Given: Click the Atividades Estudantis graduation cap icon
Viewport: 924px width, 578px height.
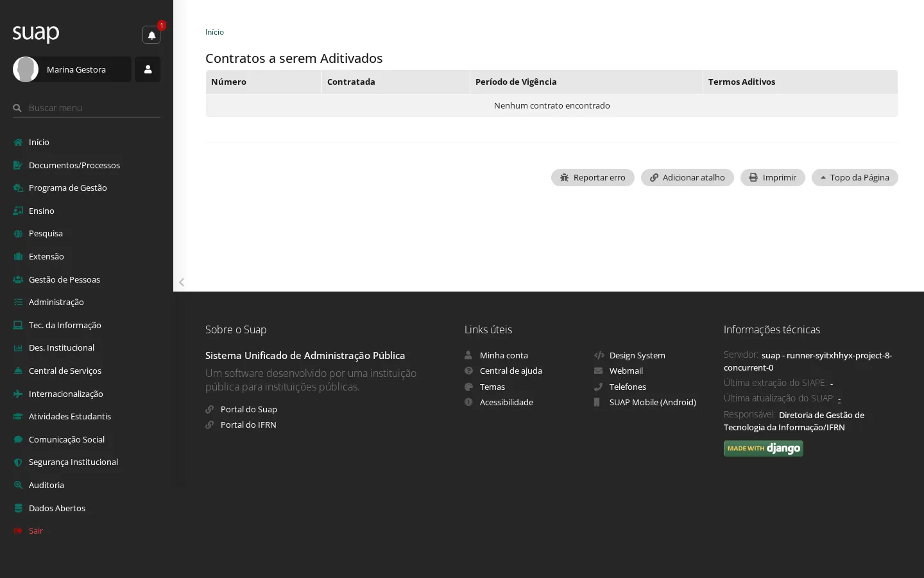Looking at the screenshot, I should [18, 417].
